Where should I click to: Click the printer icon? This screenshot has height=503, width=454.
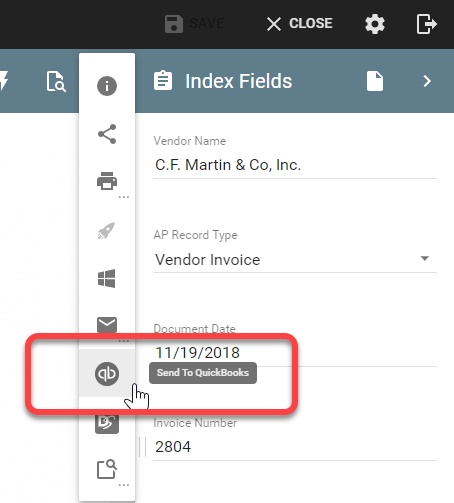[x=107, y=181]
